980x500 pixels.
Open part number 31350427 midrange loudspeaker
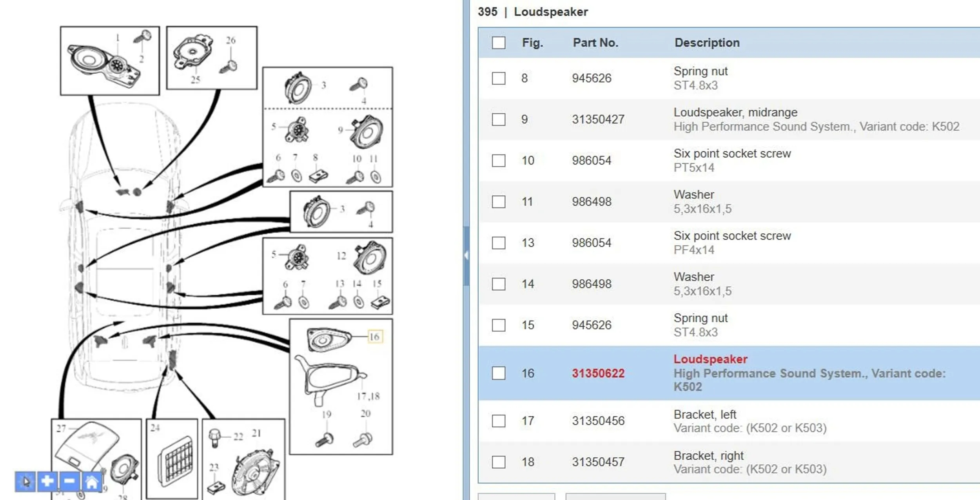598,119
